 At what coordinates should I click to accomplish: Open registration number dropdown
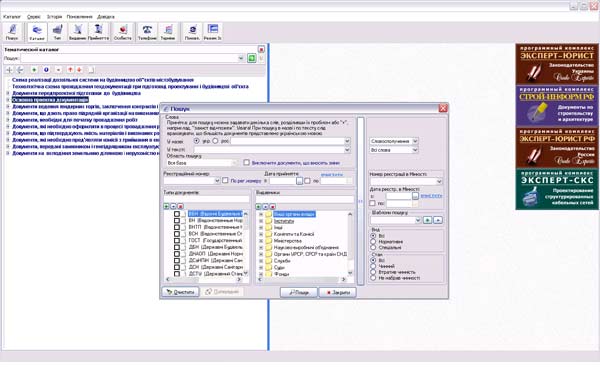click(217, 181)
